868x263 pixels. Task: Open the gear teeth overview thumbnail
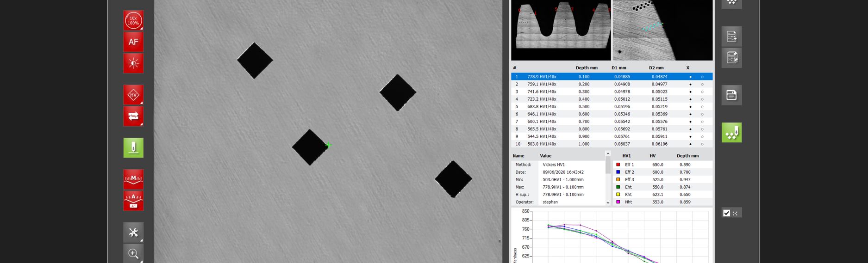pyautogui.click(x=561, y=31)
